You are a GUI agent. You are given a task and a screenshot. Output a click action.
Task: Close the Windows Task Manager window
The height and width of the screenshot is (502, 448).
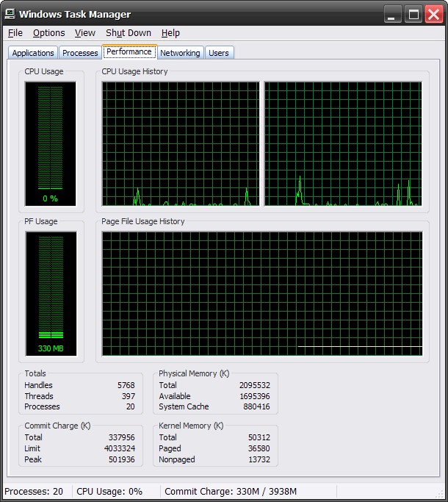coord(433,14)
